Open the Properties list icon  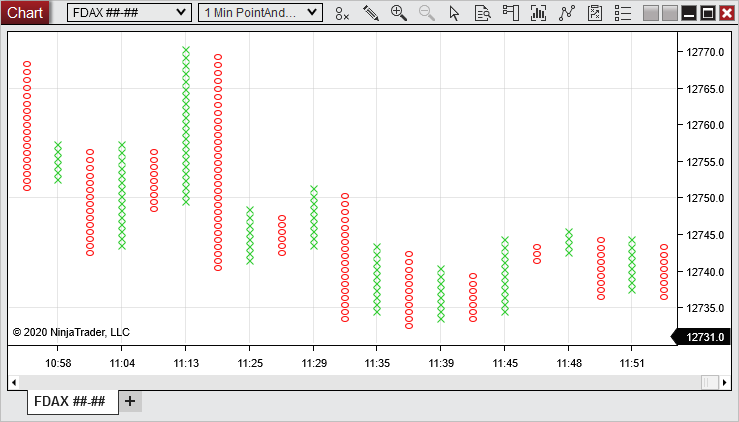(x=623, y=13)
